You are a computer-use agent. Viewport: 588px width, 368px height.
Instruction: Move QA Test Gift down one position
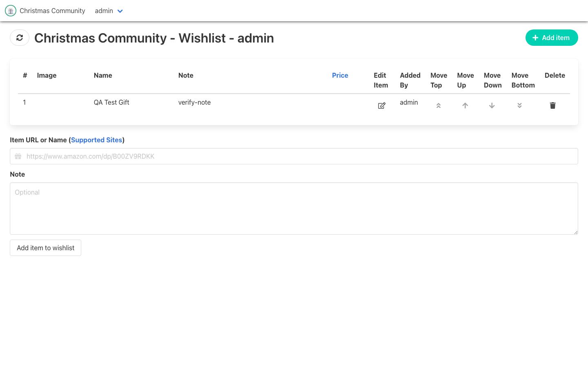pos(492,105)
